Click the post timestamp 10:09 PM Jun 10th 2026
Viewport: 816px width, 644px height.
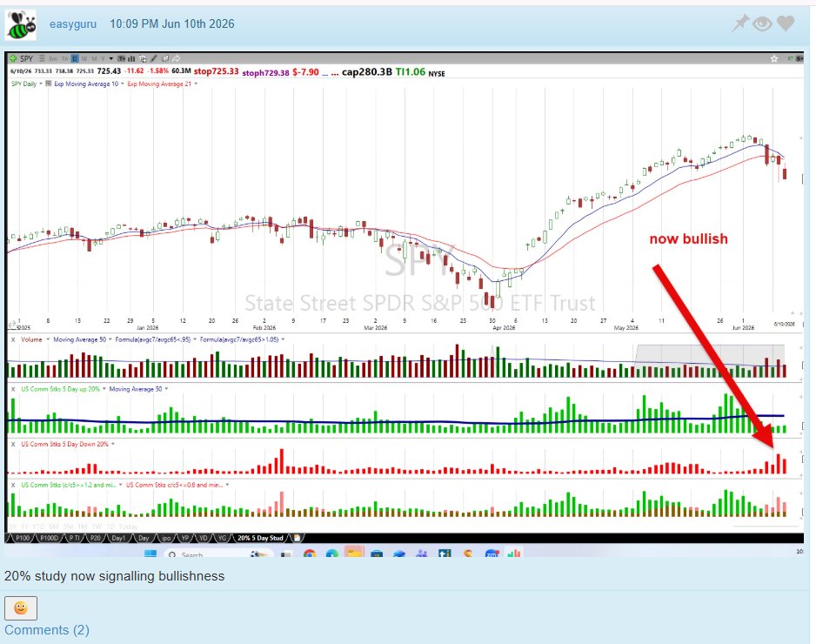tap(171, 24)
